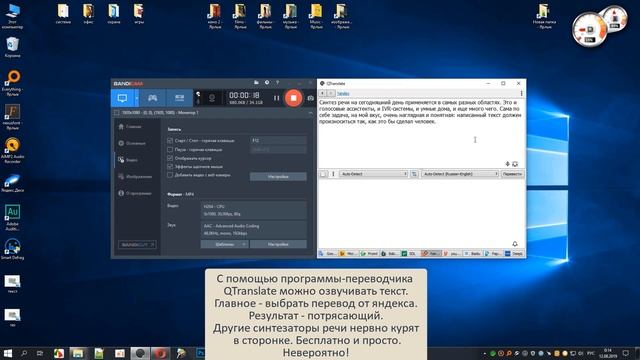The height and width of the screenshot is (360, 640).
Task: Select the Papago service tab in QTranslate
Action: click(x=493, y=253)
